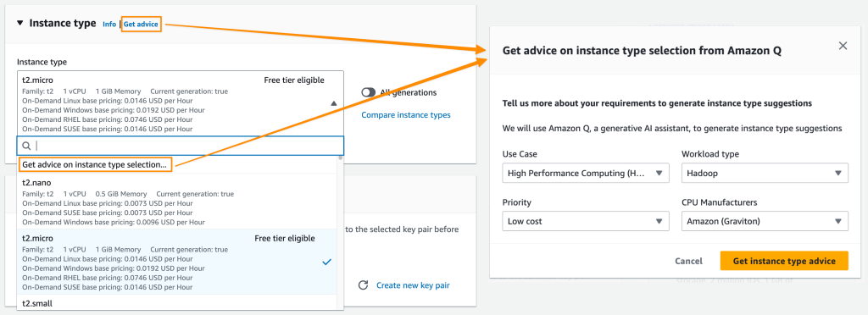
Task: Click the instance type search field
Action: (181, 146)
